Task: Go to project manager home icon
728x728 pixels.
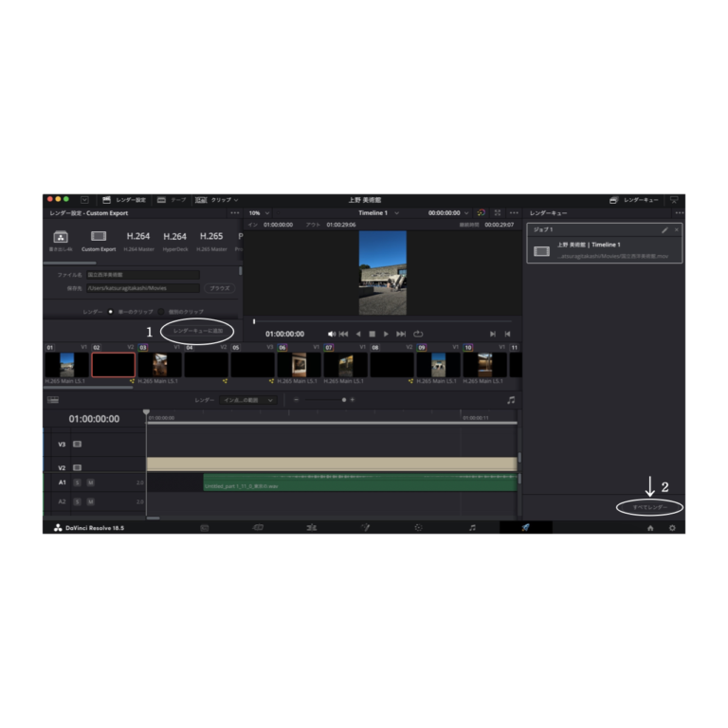Action: 650,528
